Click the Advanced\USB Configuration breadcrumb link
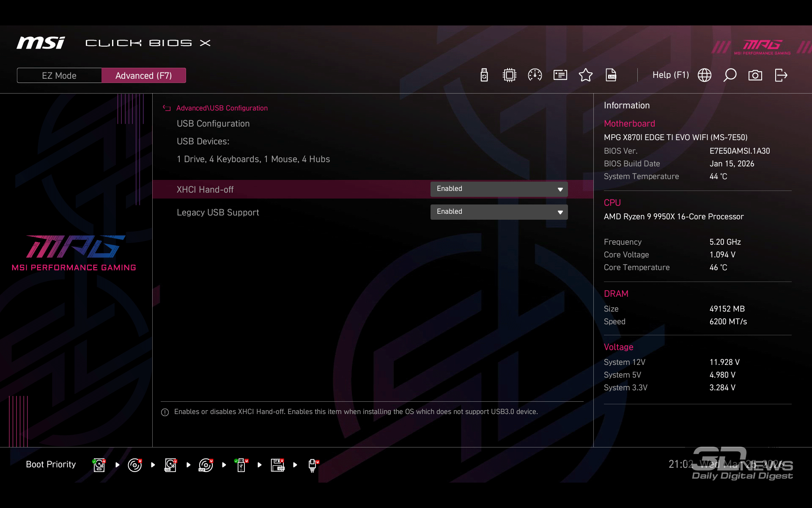 pos(222,108)
